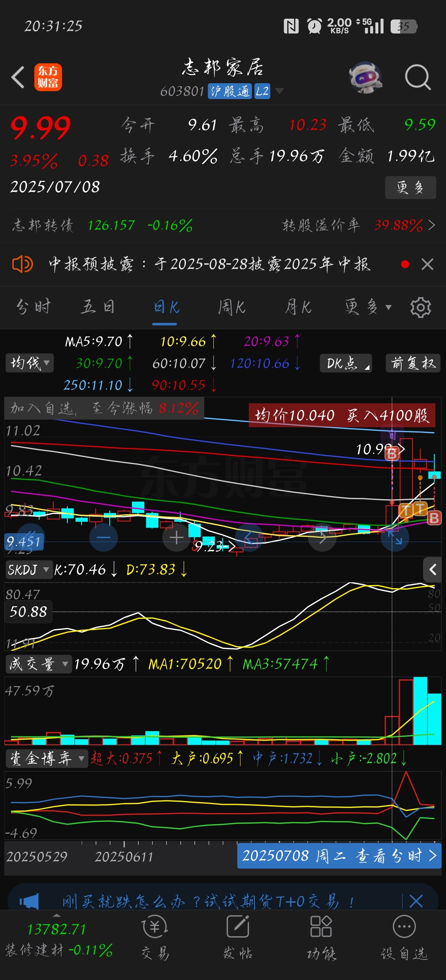Viewport: 446px width, 980px height.
Task: Tap the megaphone promo icon
Action: tap(29, 901)
